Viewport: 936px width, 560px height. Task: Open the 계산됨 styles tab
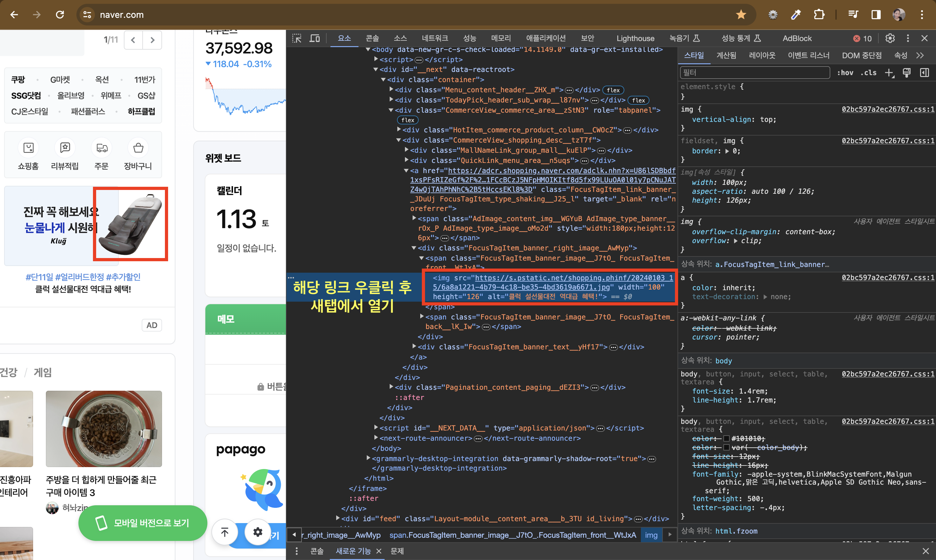[726, 55]
